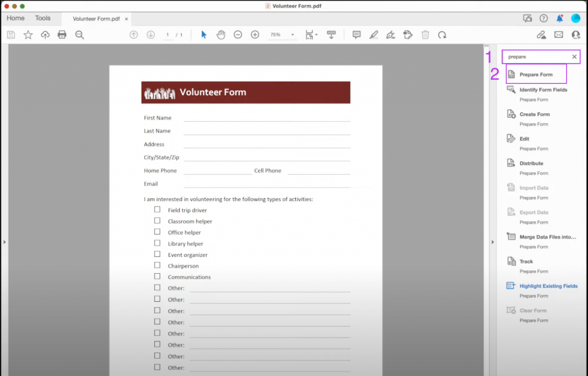
Task: Activate the arrow Selection tool
Action: pos(203,34)
